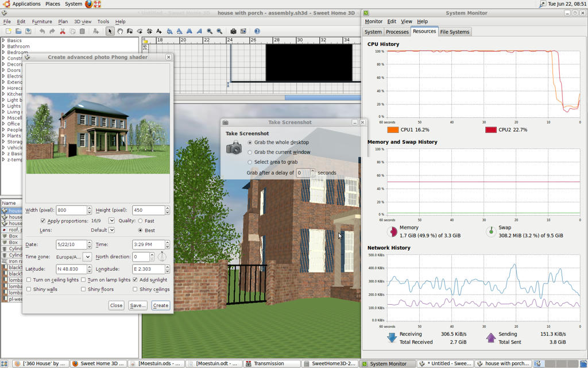Click the Open home toolbar icon
Viewport: 588px width, 368px height.
[x=18, y=31]
